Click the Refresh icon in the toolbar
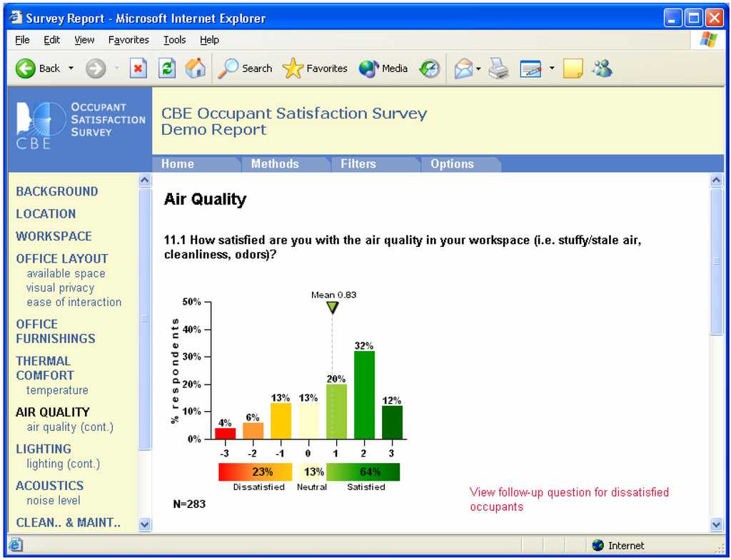Image resolution: width=731 pixels, height=560 pixels. coord(166,68)
